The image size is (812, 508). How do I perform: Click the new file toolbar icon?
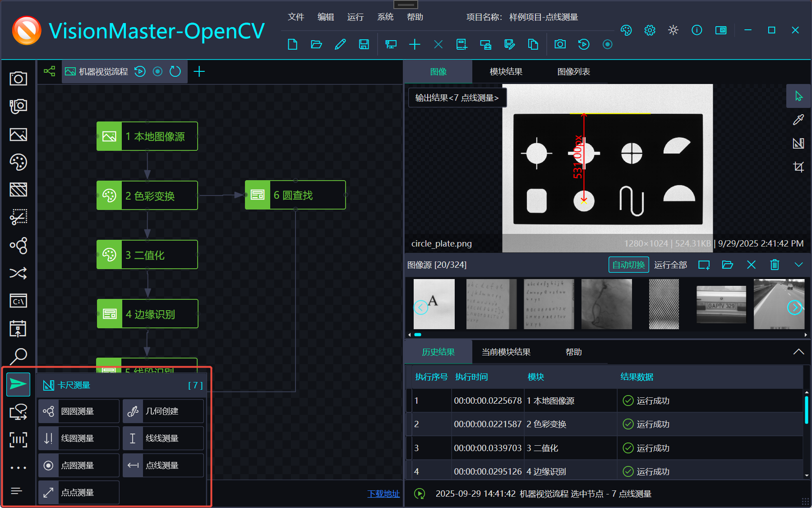292,44
